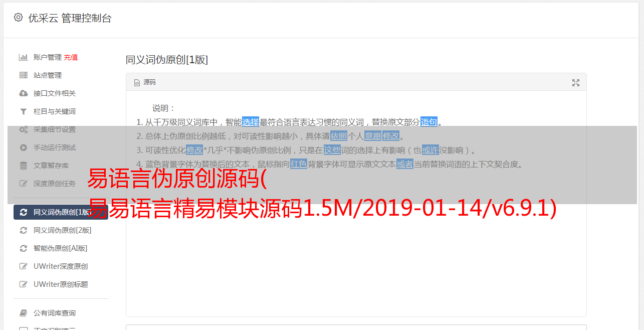The height and width of the screenshot is (330, 644).
Task: Click the 栏目与关键词 filter funnel icon
Action: tap(23, 111)
